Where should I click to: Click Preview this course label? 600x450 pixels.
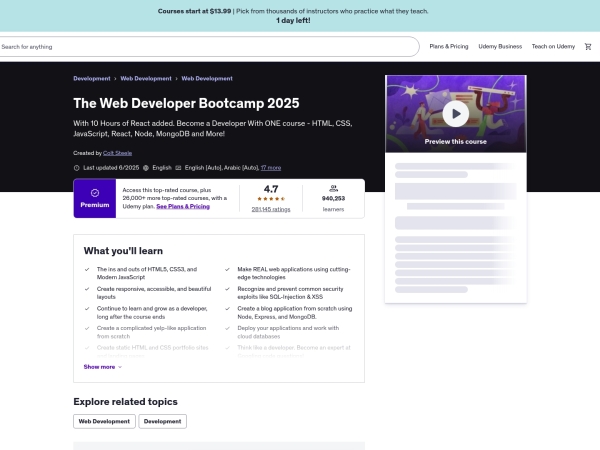455,142
